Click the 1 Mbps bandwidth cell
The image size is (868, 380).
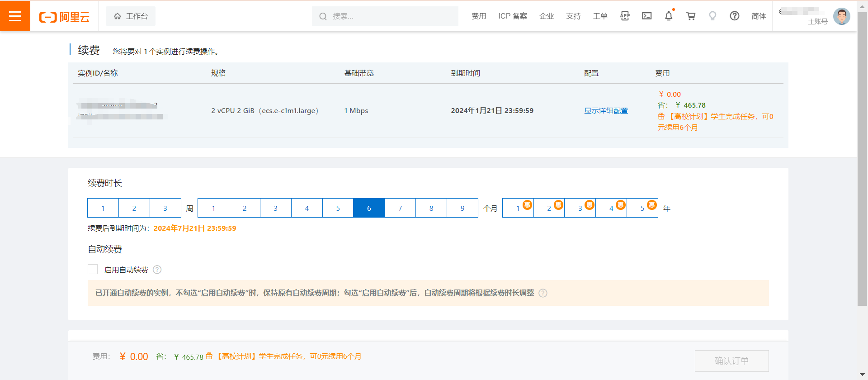[356, 111]
